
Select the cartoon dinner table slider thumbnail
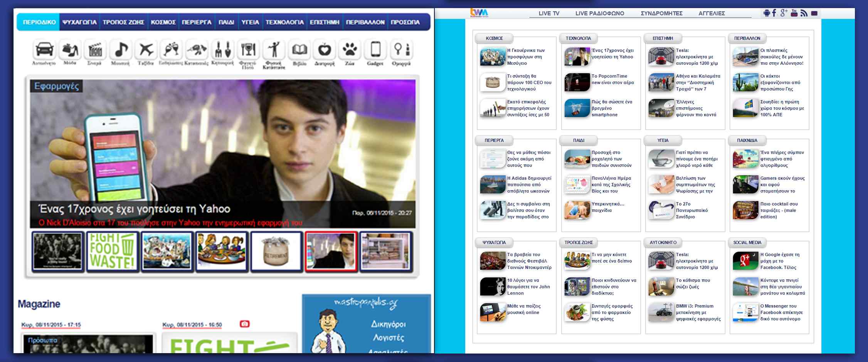coord(222,251)
